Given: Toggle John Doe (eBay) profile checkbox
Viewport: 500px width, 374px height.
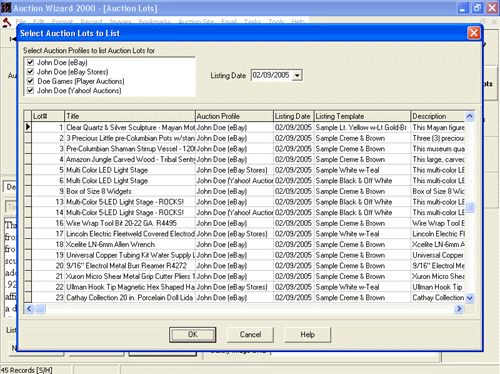Looking at the screenshot, I should point(30,62).
